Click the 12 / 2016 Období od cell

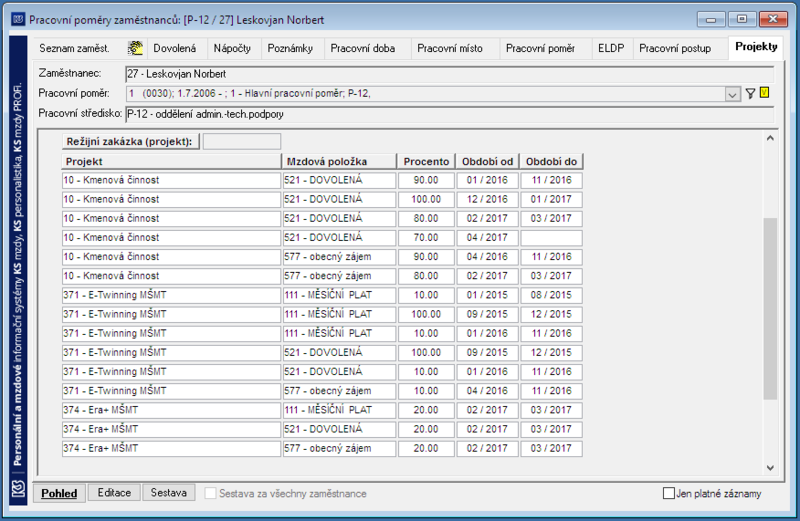[487, 200]
